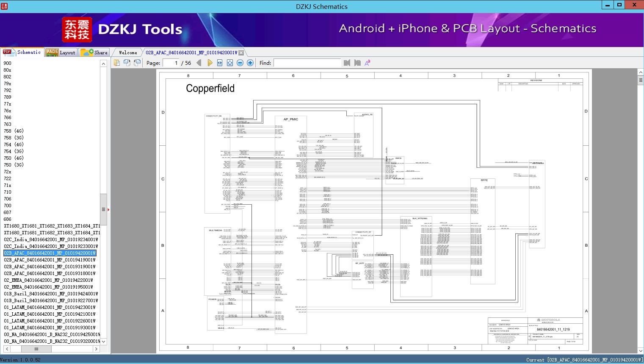Find the previous search match

[347, 63]
